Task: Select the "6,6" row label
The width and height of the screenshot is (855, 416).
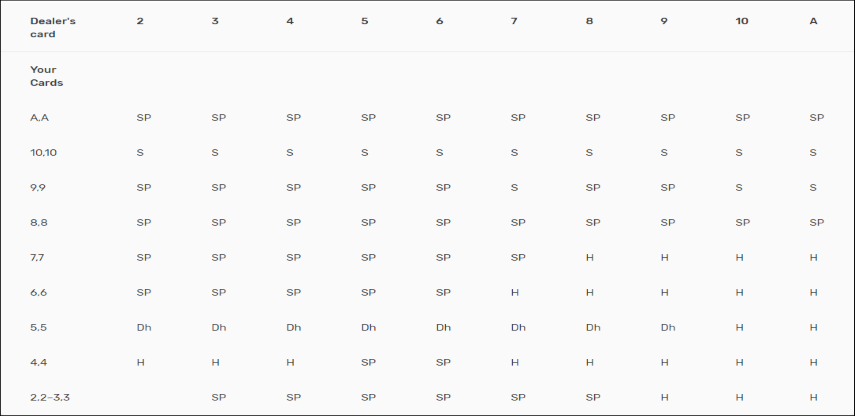Action: tap(39, 292)
